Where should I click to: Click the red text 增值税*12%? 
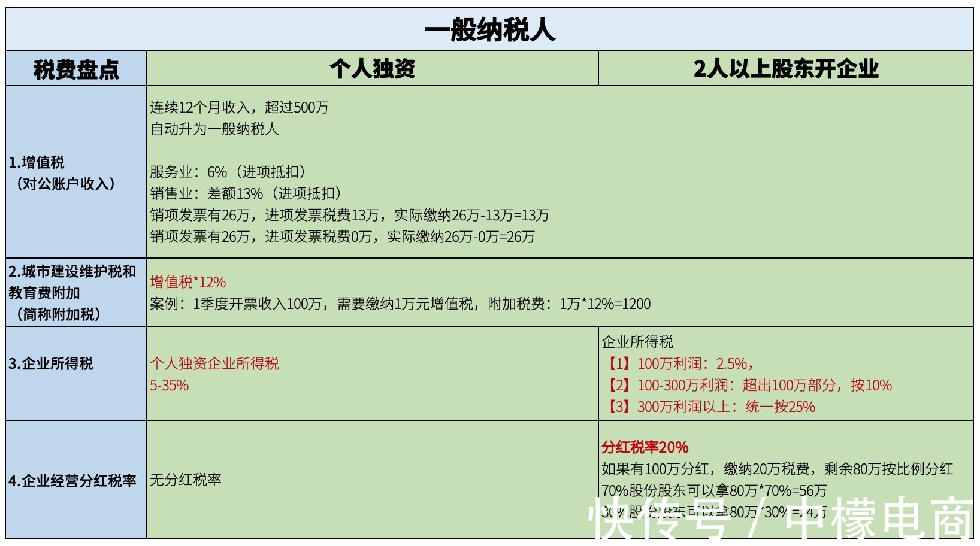tap(188, 282)
